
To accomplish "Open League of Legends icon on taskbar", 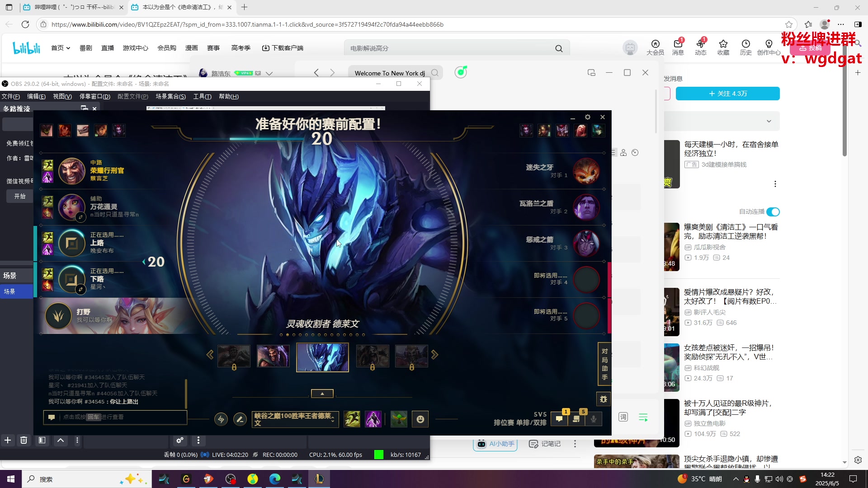I will [319, 479].
